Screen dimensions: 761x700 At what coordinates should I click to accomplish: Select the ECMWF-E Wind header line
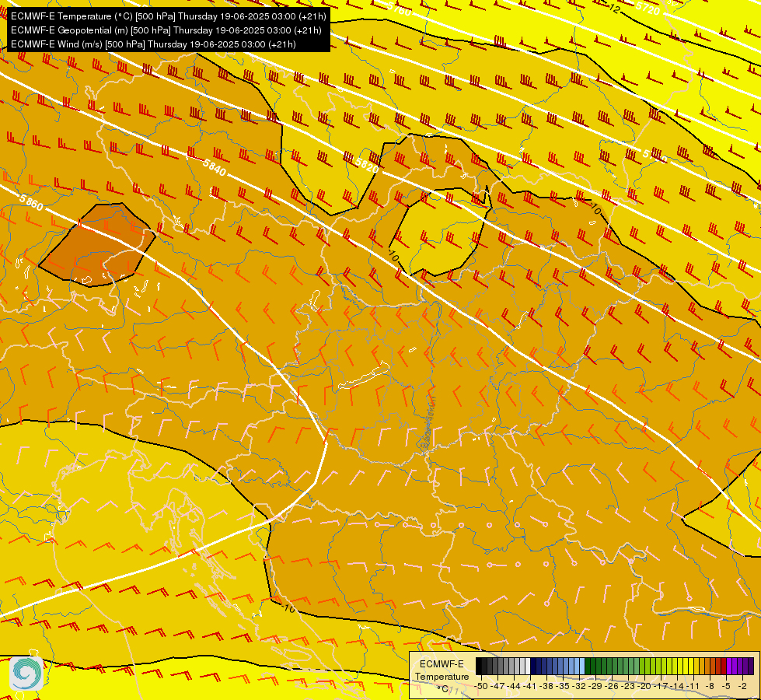point(153,44)
